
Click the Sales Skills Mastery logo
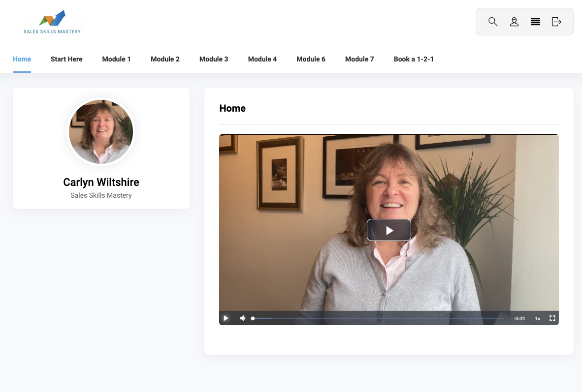click(x=52, y=23)
